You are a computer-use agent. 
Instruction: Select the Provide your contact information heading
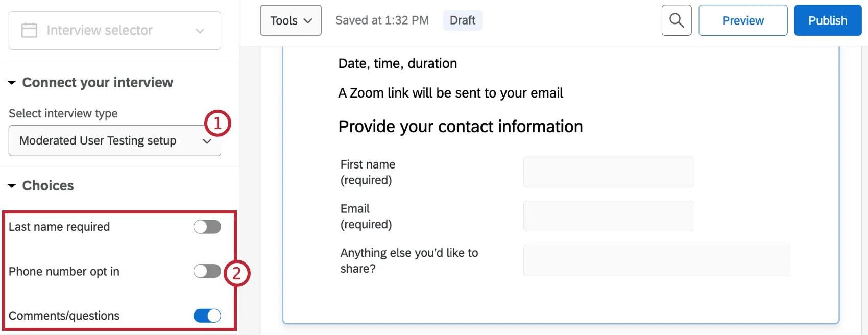pyautogui.click(x=460, y=126)
